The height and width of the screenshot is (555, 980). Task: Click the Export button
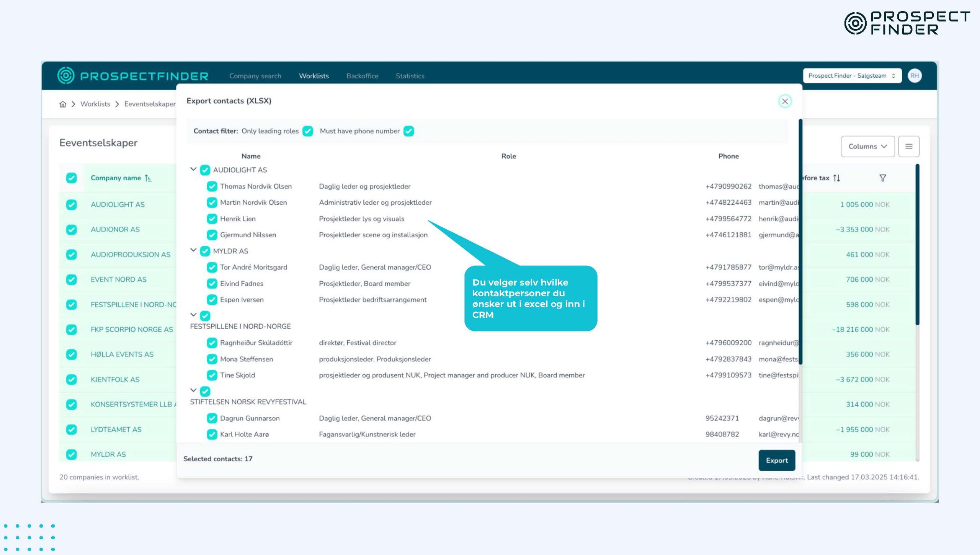[776, 460]
